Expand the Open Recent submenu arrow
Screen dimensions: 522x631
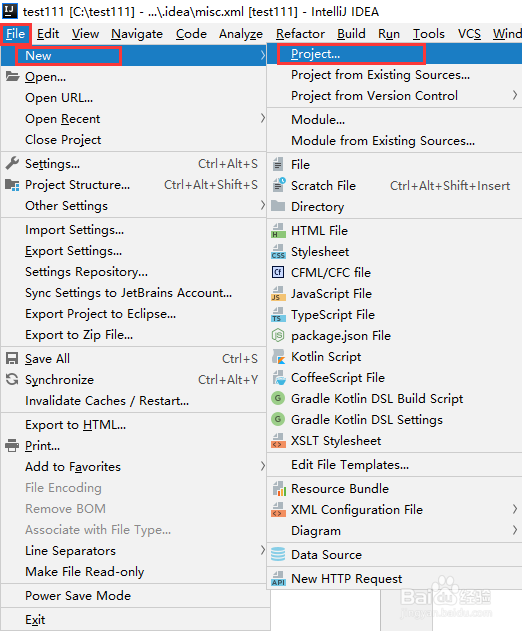(262, 118)
